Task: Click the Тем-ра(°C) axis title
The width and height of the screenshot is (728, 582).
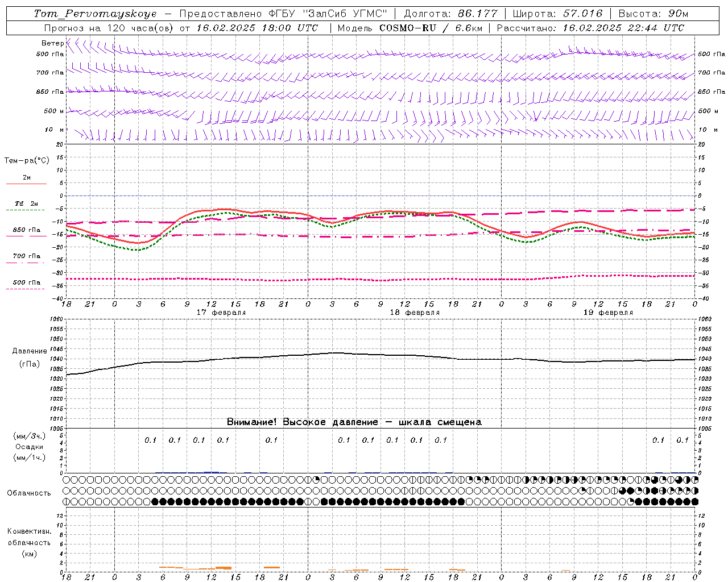Action: [27, 161]
